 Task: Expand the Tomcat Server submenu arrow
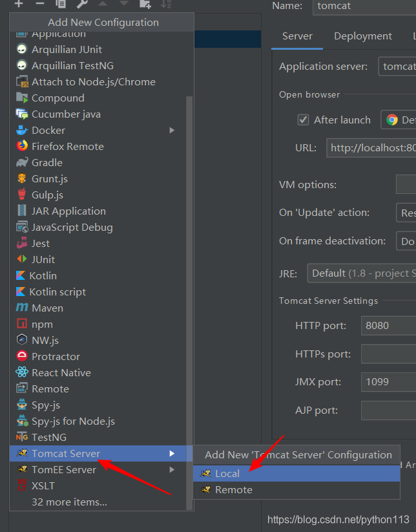172,453
